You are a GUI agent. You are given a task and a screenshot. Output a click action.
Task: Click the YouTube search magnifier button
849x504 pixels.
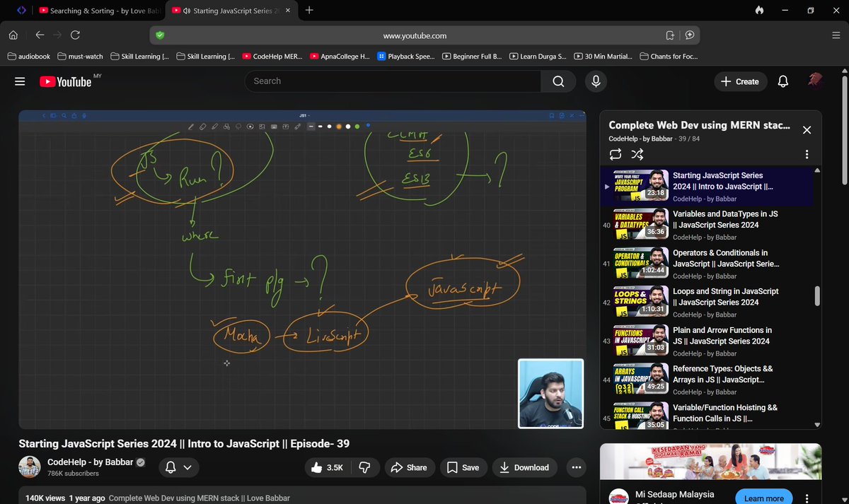[x=559, y=81]
